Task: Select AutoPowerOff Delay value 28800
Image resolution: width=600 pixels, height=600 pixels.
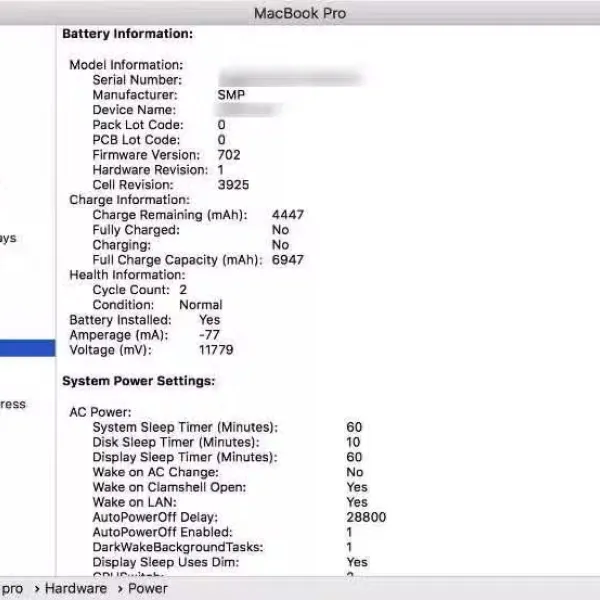Action: (366, 517)
